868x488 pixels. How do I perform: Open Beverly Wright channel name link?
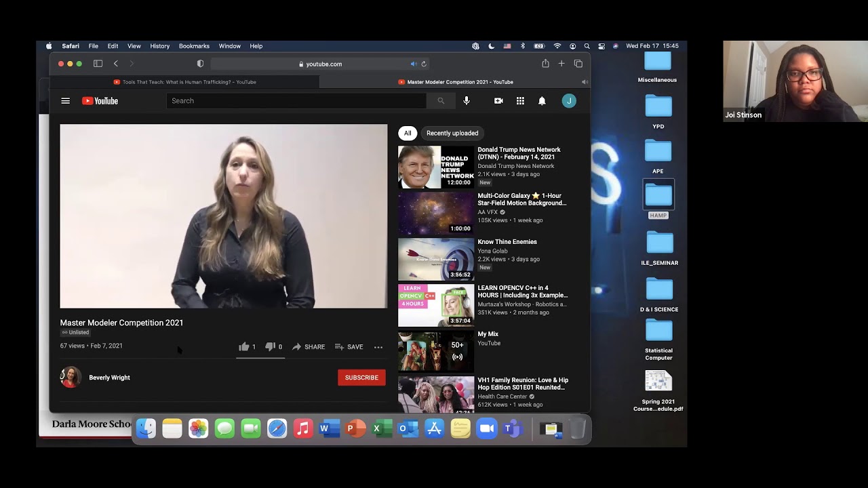(109, 378)
